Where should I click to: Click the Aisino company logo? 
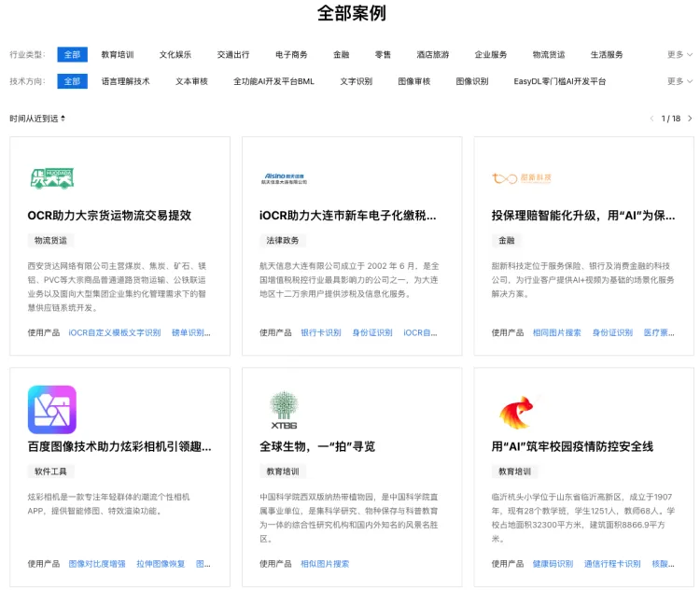pyautogui.click(x=283, y=177)
